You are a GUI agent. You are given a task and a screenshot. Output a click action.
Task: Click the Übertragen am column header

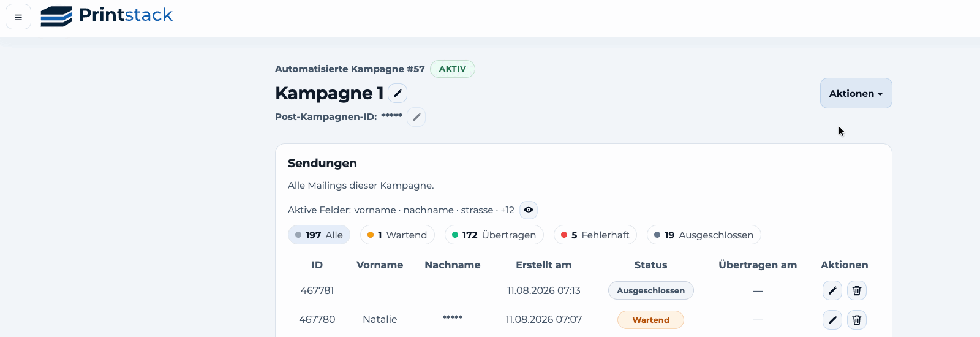[758, 265]
